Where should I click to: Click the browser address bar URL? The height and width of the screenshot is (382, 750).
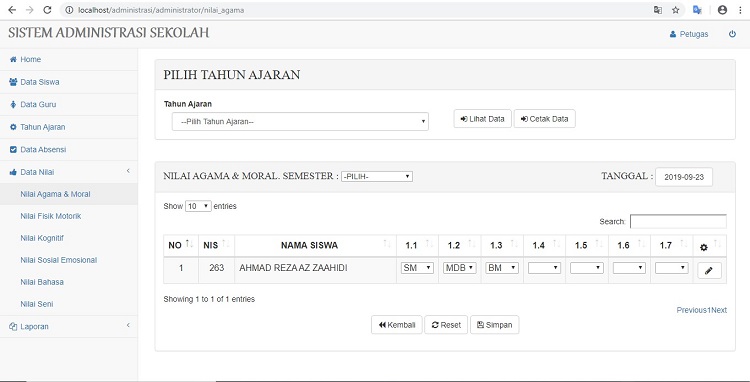pyautogui.click(x=161, y=10)
